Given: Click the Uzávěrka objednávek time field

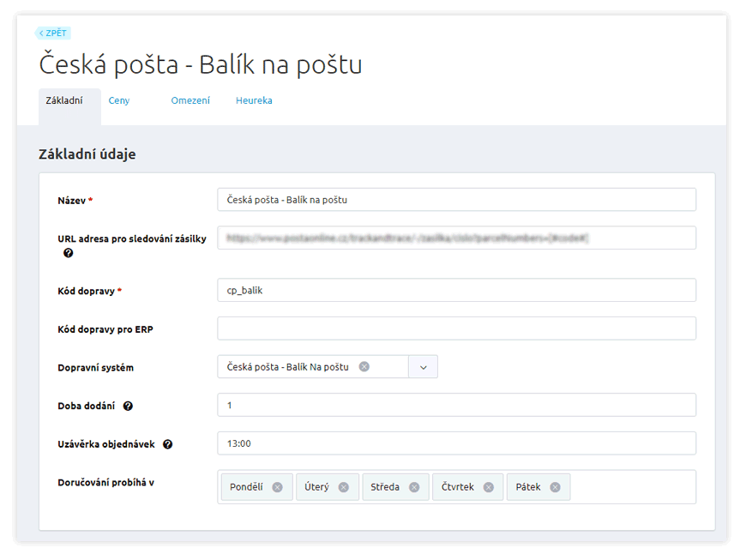Looking at the screenshot, I should click(457, 443).
